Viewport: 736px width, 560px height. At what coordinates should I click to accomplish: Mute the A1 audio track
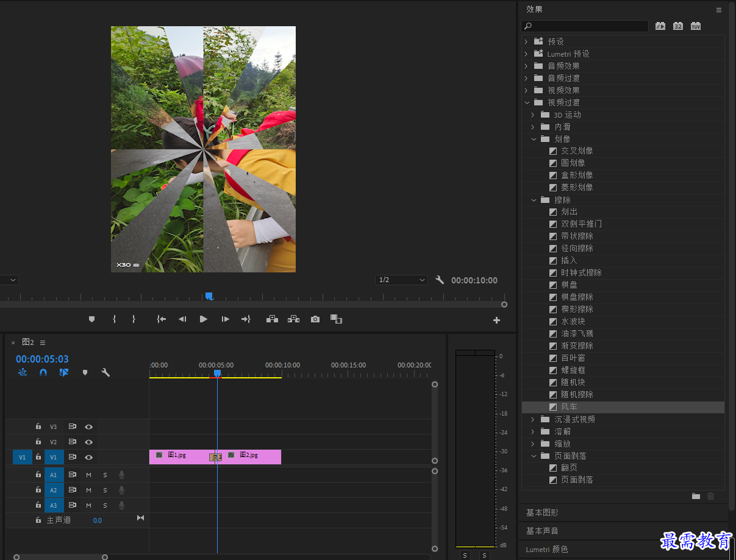(88, 475)
